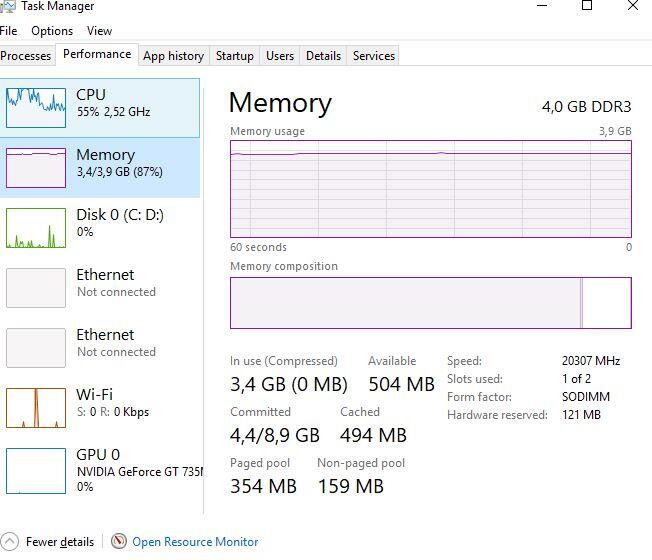Click the Memory composition bar
Viewport: 652px width, 560px height.
(x=430, y=303)
